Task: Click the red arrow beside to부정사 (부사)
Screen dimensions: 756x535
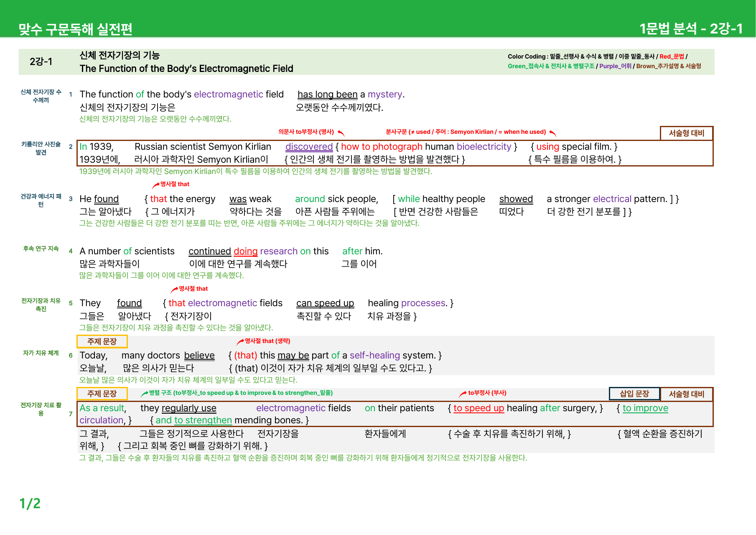Action: (463, 394)
